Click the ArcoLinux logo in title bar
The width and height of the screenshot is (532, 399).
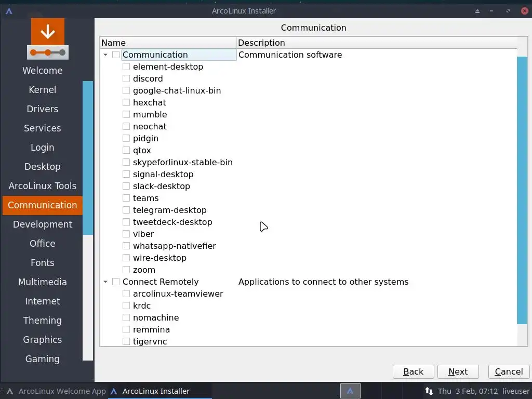click(9, 11)
